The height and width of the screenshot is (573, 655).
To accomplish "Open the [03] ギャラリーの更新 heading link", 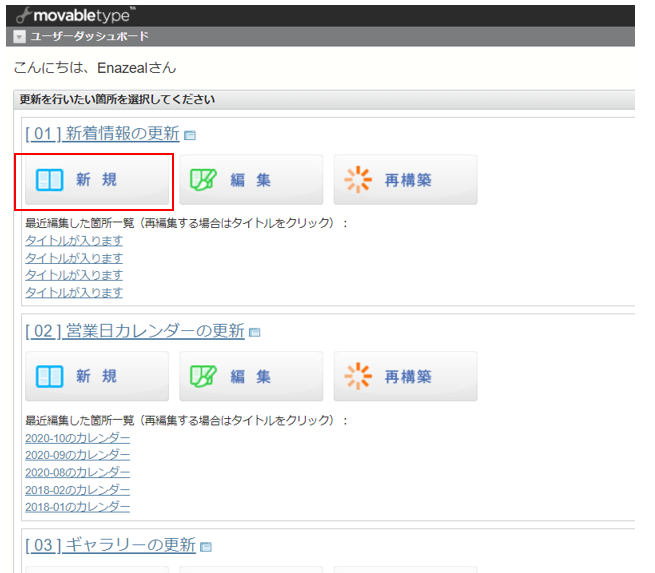I will pyautogui.click(x=110, y=545).
